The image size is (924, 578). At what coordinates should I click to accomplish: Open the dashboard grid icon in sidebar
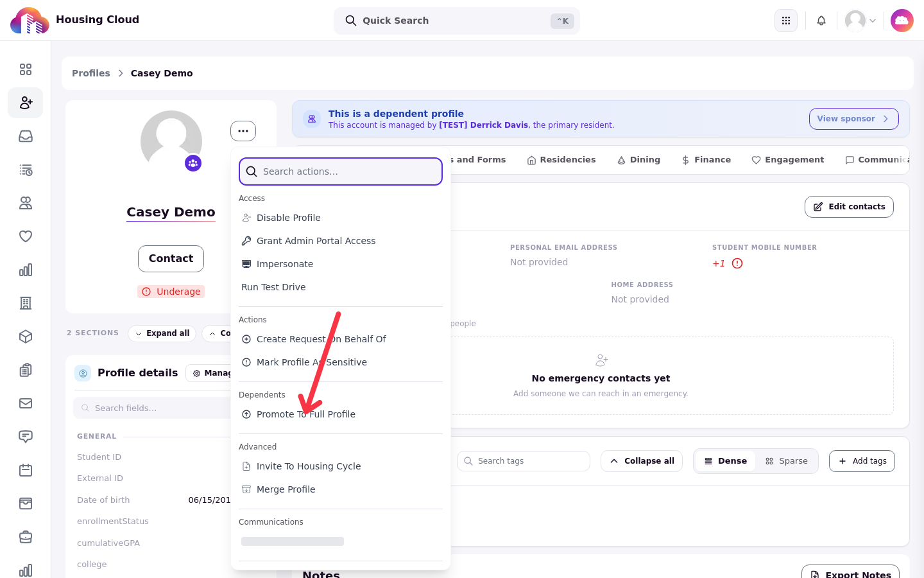(26, 69)
